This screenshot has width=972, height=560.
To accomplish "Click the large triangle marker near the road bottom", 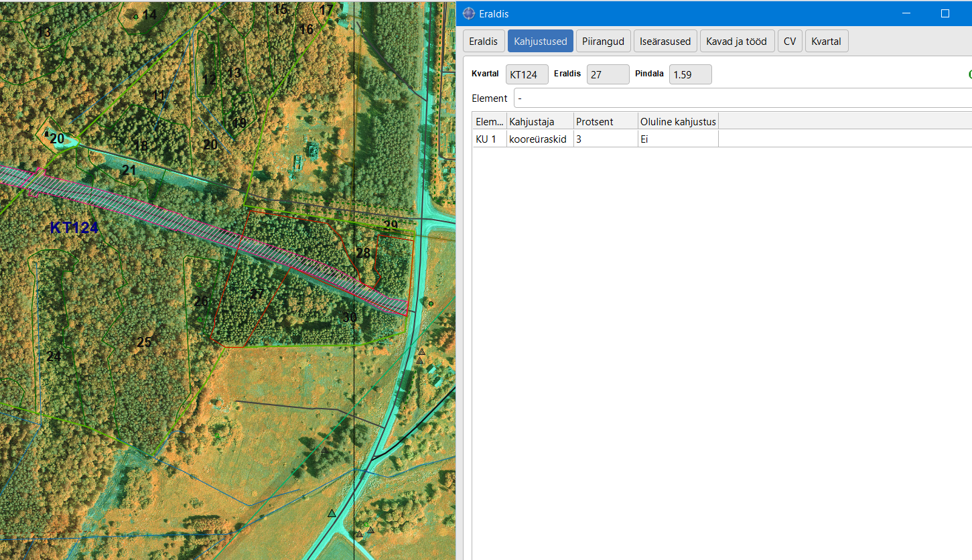I will click(332, 514).
